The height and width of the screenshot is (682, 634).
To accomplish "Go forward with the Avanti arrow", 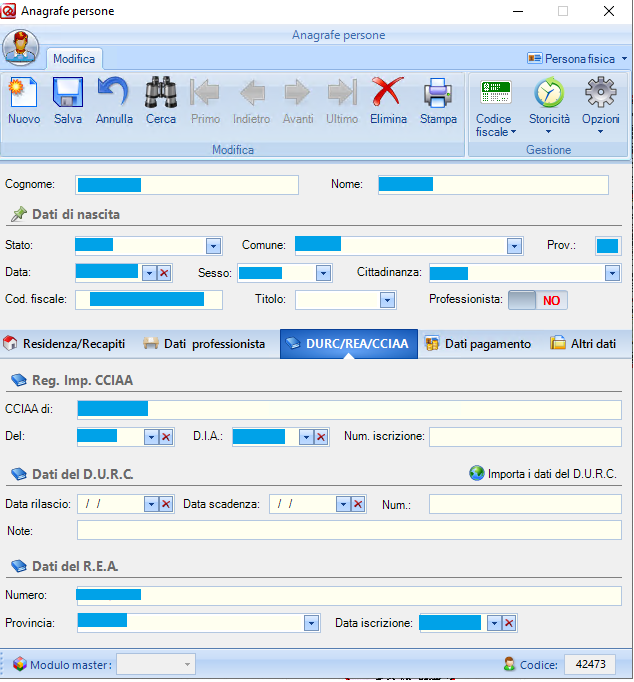I will (x=297, y=92).
